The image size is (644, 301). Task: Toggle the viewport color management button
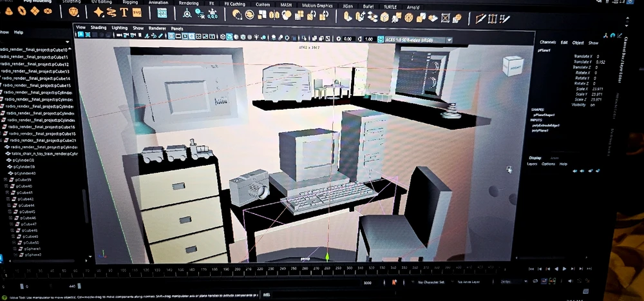tap(381, 39)
